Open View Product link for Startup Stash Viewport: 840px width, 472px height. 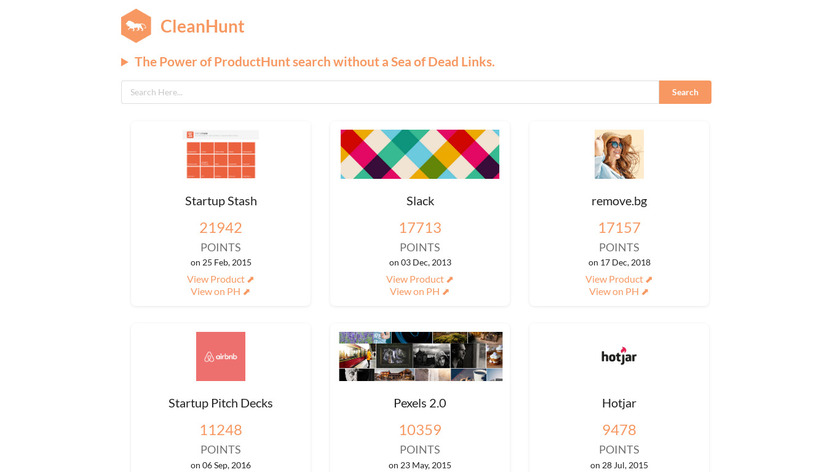pyautogui.click(x=216, y=280)
